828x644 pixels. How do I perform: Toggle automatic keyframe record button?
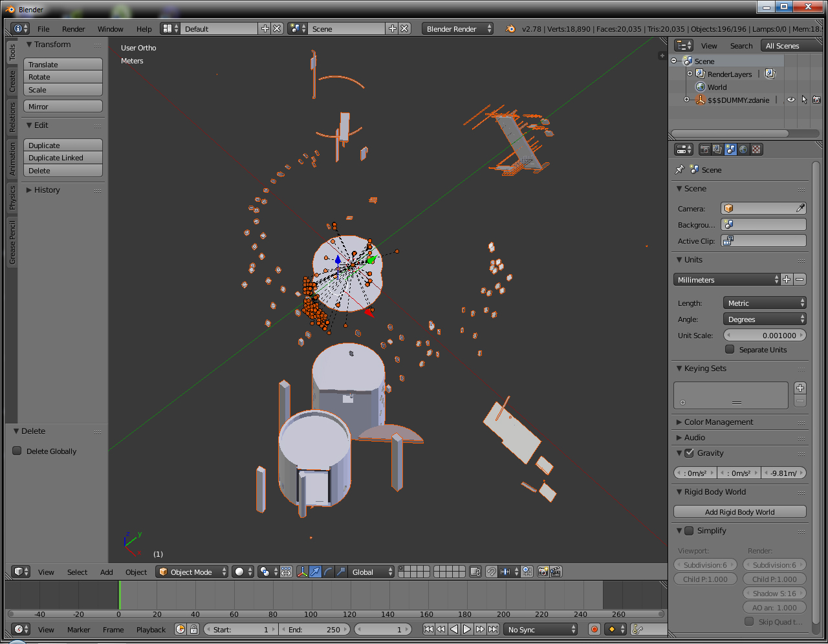(x=594, y=629)
